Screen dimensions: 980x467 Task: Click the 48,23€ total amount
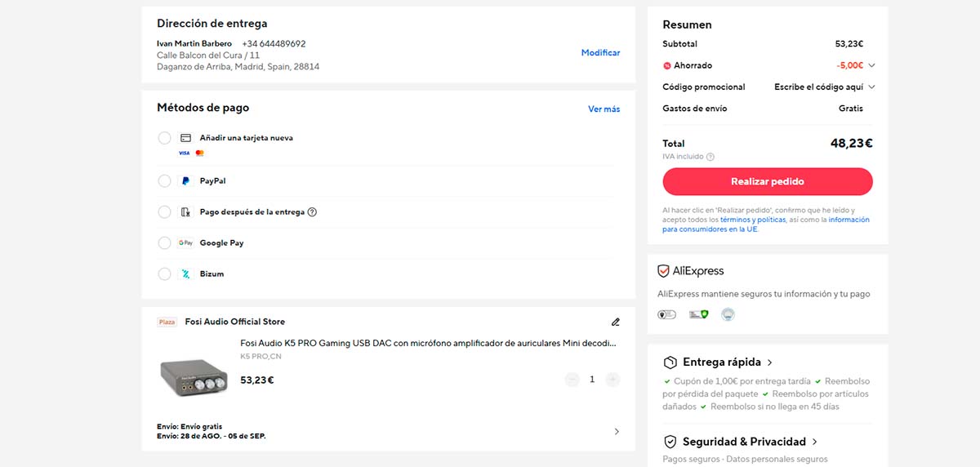852,144
